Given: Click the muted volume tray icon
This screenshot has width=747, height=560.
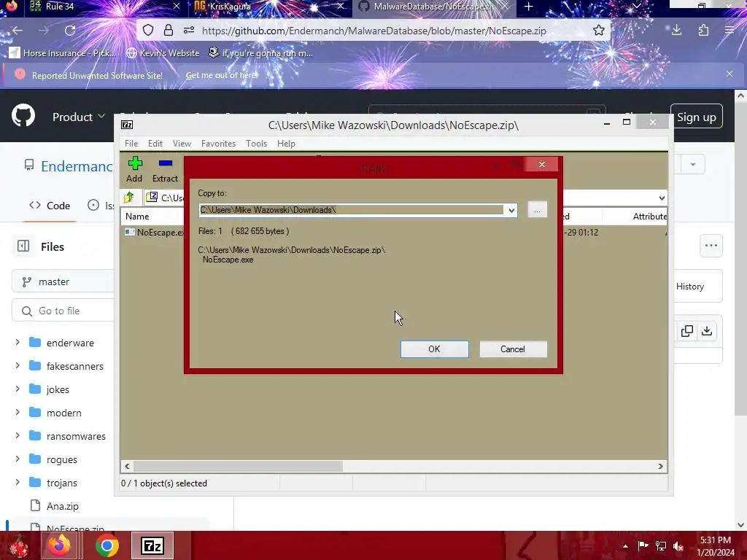Looking at the screenshot, I should (678, 546).
